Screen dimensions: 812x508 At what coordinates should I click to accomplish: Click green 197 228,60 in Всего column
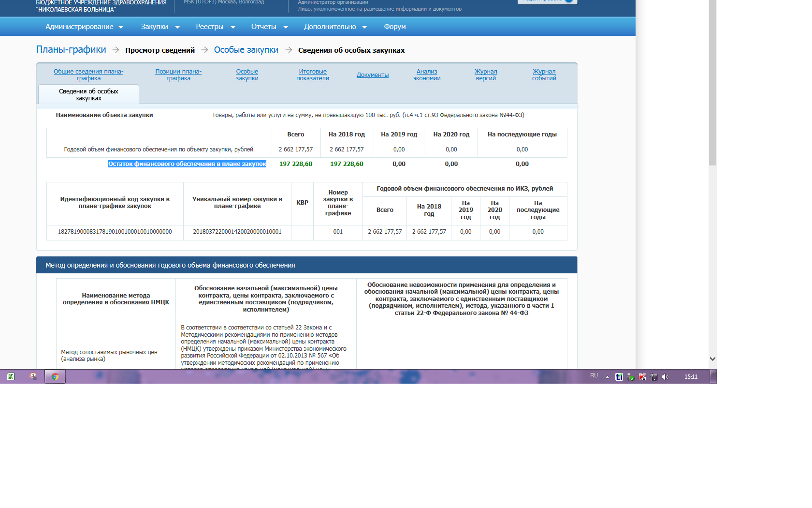point(296,164)
